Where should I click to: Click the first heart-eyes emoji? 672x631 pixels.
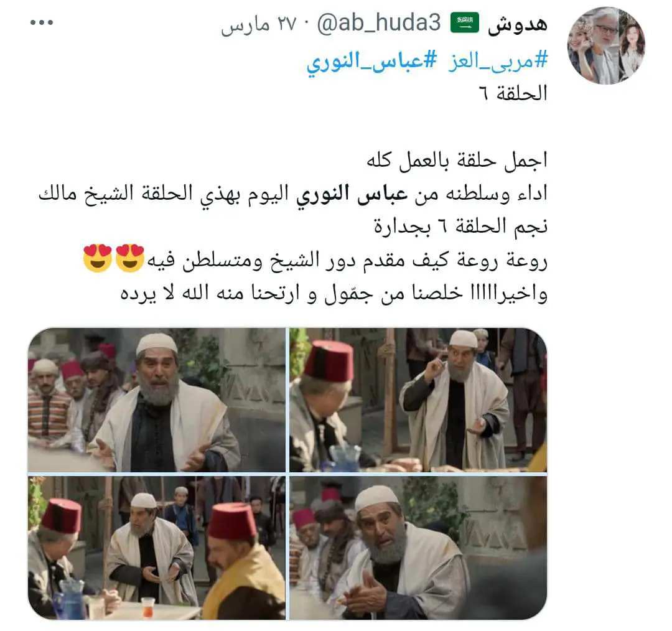(x=130, y=258)
